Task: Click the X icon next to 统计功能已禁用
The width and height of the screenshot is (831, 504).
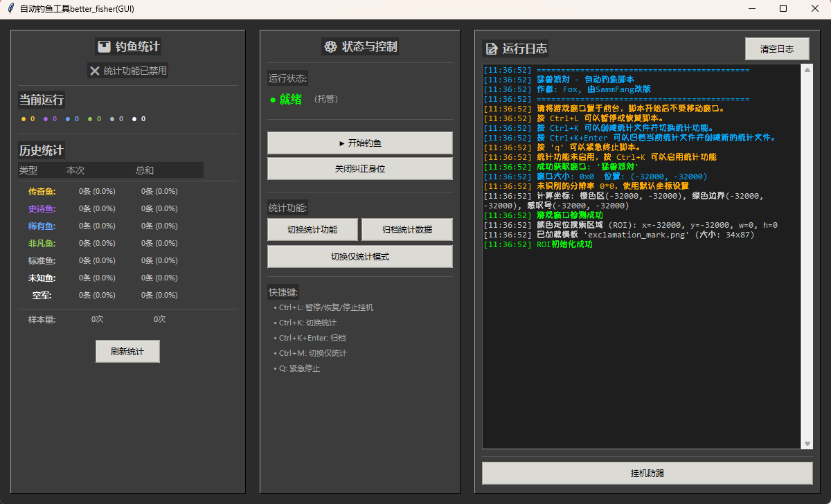Action: click(x=95, y=71)
